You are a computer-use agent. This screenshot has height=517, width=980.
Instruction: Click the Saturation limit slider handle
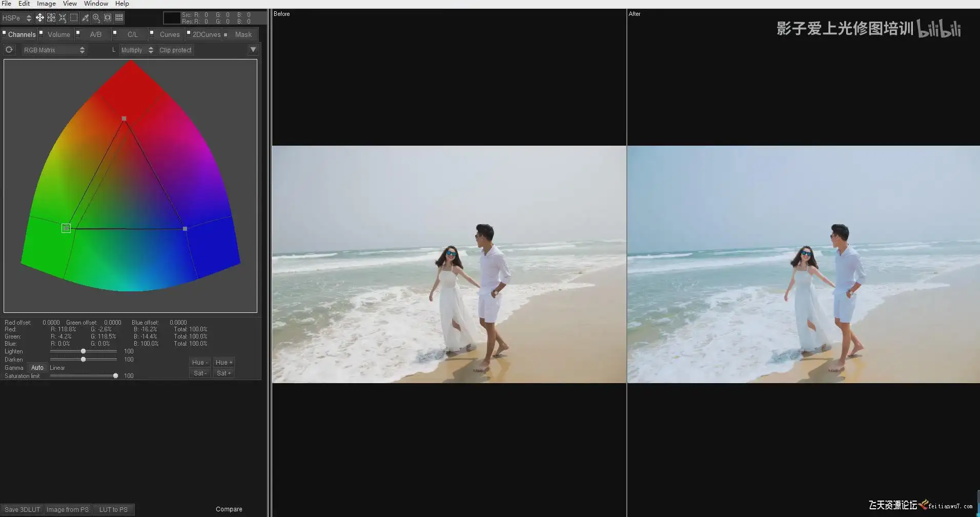pos(115,376)
